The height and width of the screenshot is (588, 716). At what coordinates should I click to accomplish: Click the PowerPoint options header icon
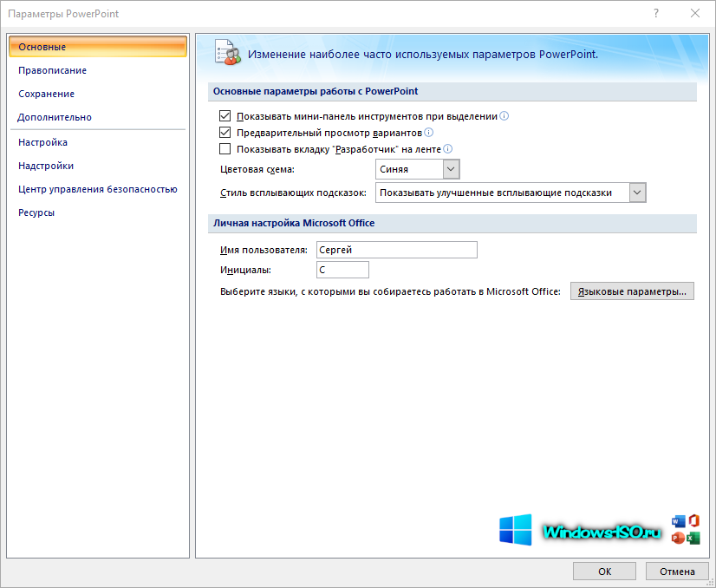tap(227, 53)
